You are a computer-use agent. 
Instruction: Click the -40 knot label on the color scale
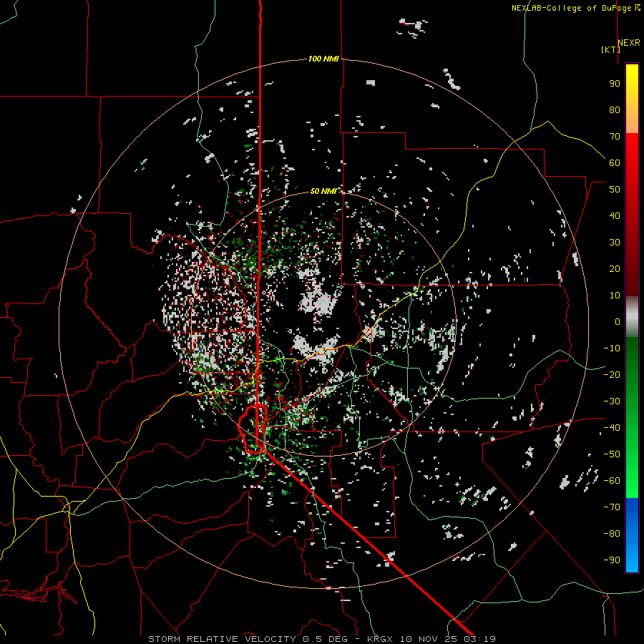tap(612, 428)
